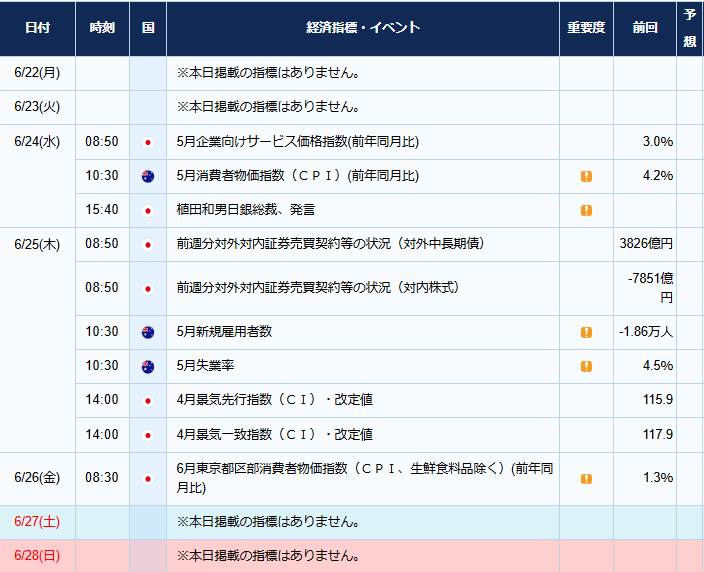This screenshot has width=704, height=572.
Task: Open the 5月新規雇用者数 event entry
Action: [x=224, y=331]
